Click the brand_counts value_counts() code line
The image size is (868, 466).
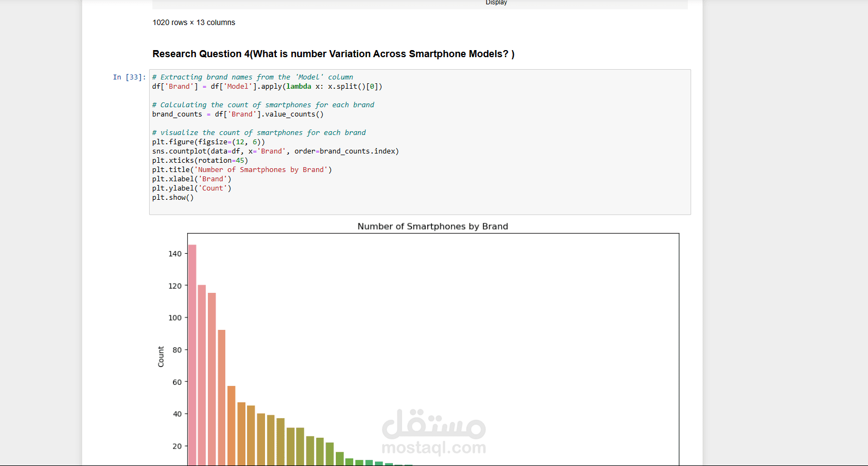point(238,114)
